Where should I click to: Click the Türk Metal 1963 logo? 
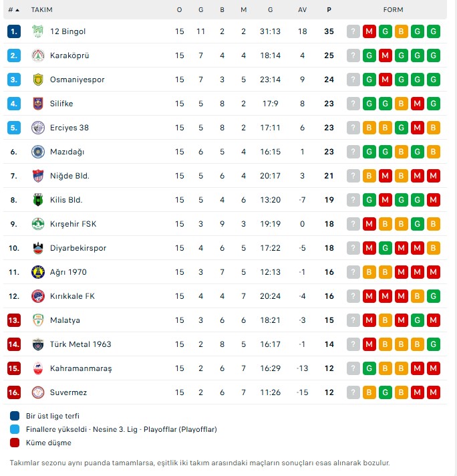click(x=37, y=344)
